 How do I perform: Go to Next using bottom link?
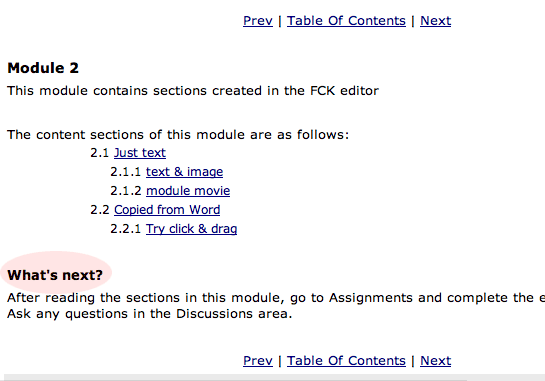(436, 361)
